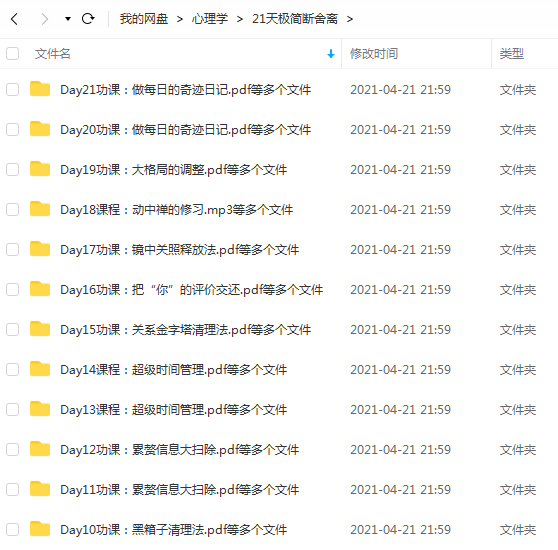Screen dimensions: 558x550
Task: Sort by the 修改时间 column header
Action: tap(374, 54)
